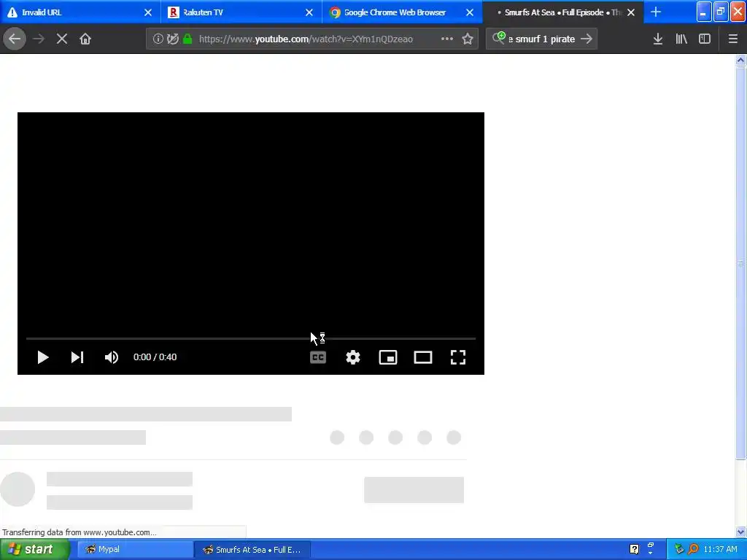Screen dimensions: 747x560
Task: Open Windows Start menu
Action: (34, 550)
